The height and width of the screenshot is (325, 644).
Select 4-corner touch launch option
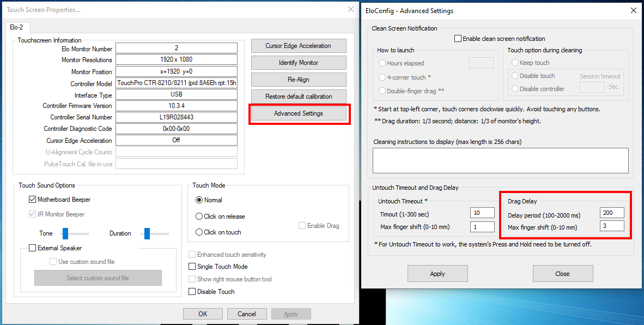tap(382, 77)
